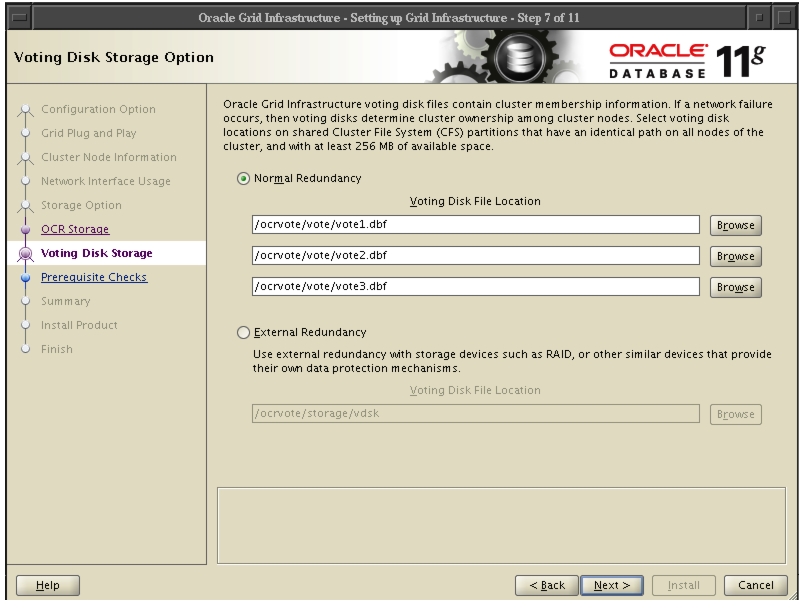Cancel the Grid Infrastructure setup
The width and height of the screenshot is (802, 613).
[x=755, y=585]
